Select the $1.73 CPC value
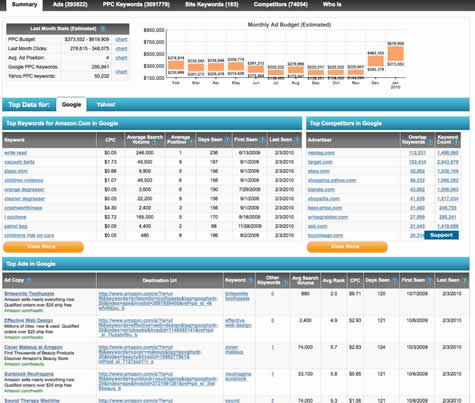 point(110,162)
